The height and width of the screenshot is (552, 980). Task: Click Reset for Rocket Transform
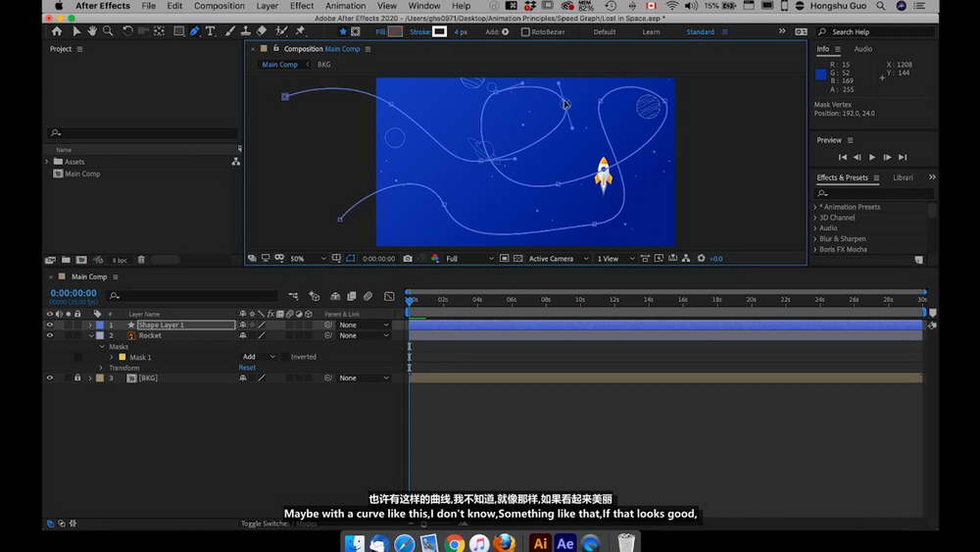pos(247,368)
